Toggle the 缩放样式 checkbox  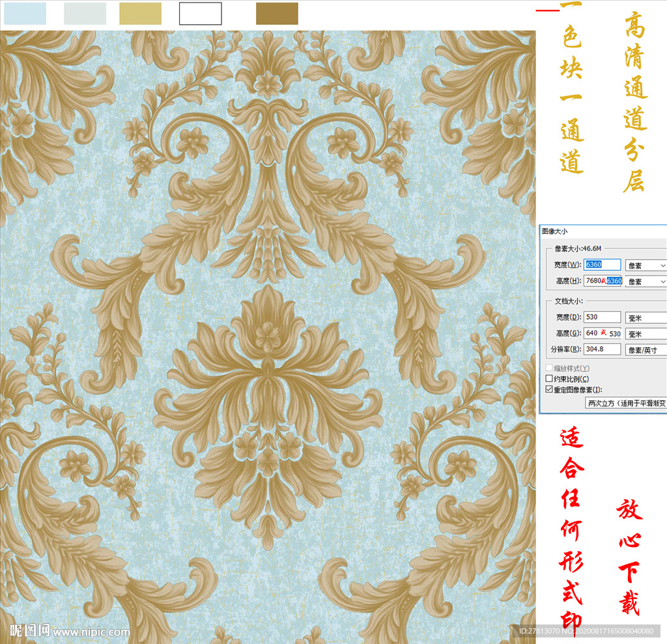[549, 368]
